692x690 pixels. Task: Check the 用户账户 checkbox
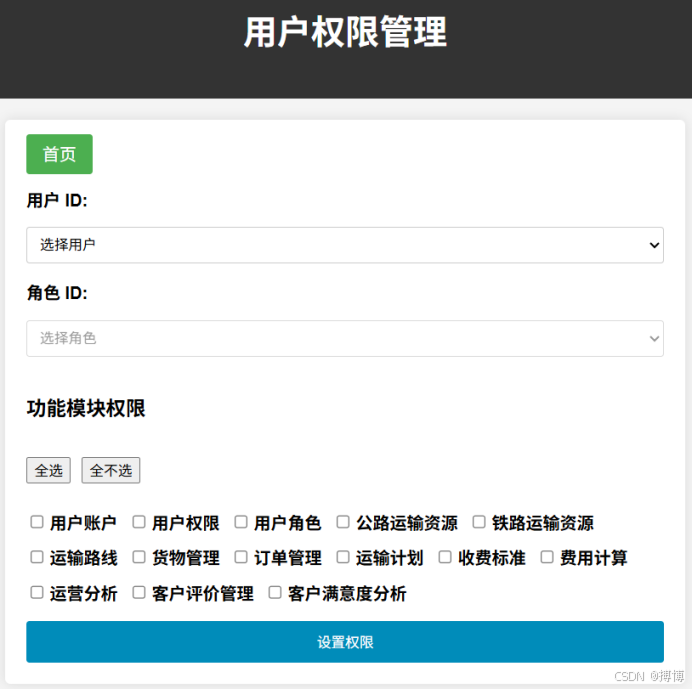[x=37, y=522]
